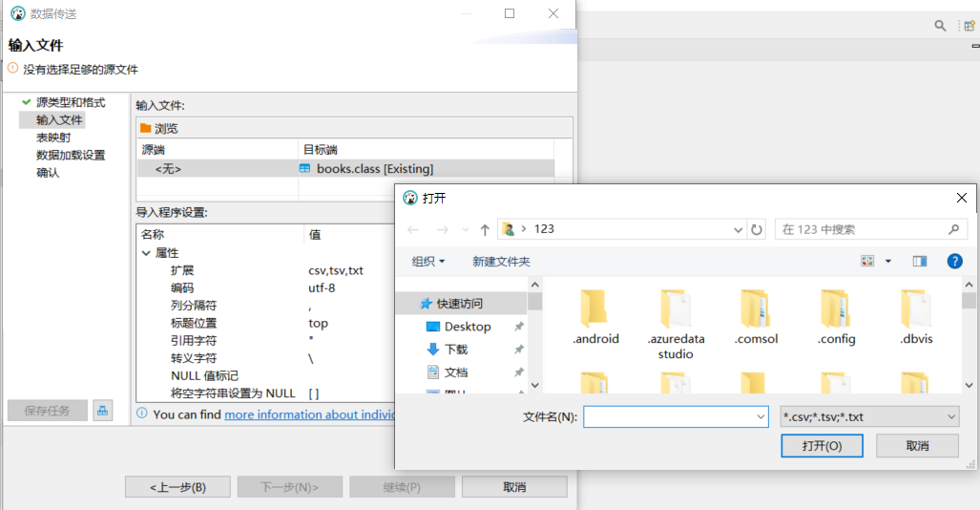Change view layout with the view icon
Image resolution: width=980 pixels, height=510 pixels.
point(868,261)
